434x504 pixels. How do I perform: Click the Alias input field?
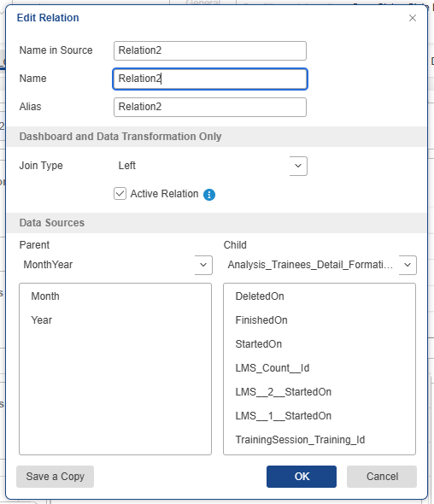point(210,107)
